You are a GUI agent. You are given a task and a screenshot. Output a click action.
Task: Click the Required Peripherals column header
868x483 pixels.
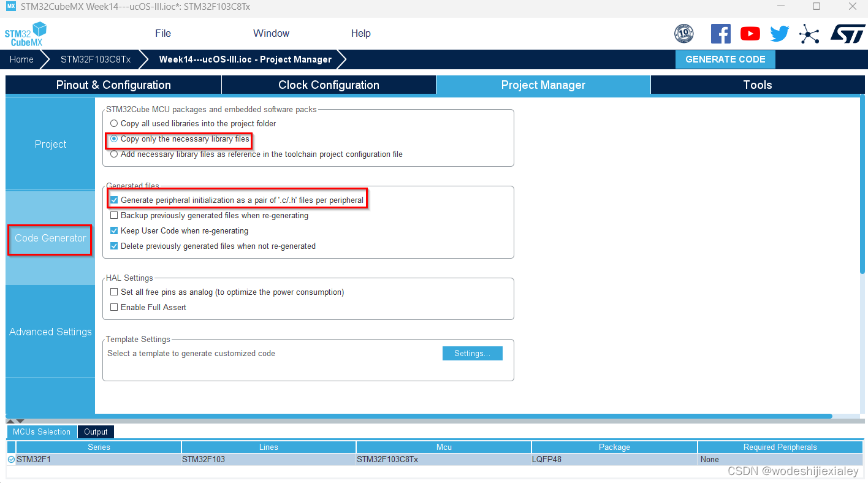tap(780, 447)
